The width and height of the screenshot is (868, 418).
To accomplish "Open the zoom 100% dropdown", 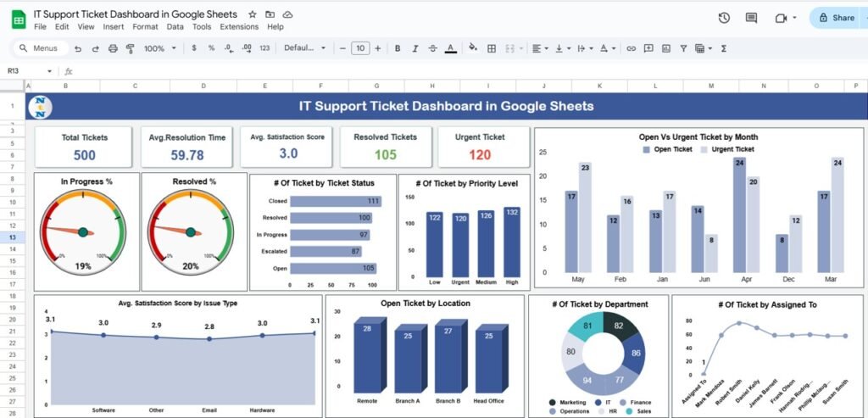I will [159, 48].
